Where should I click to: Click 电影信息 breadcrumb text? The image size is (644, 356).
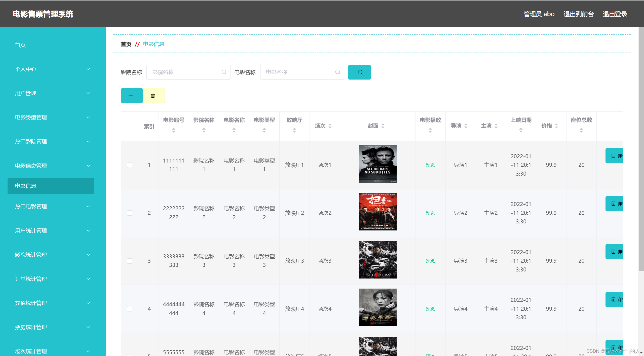(154, 44)
